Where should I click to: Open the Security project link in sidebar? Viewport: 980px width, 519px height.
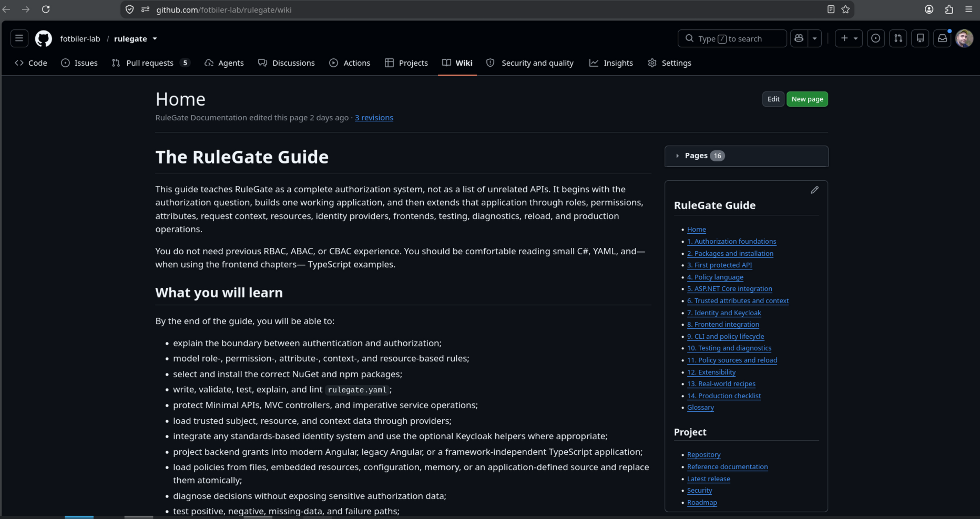[x=700, y=491]
